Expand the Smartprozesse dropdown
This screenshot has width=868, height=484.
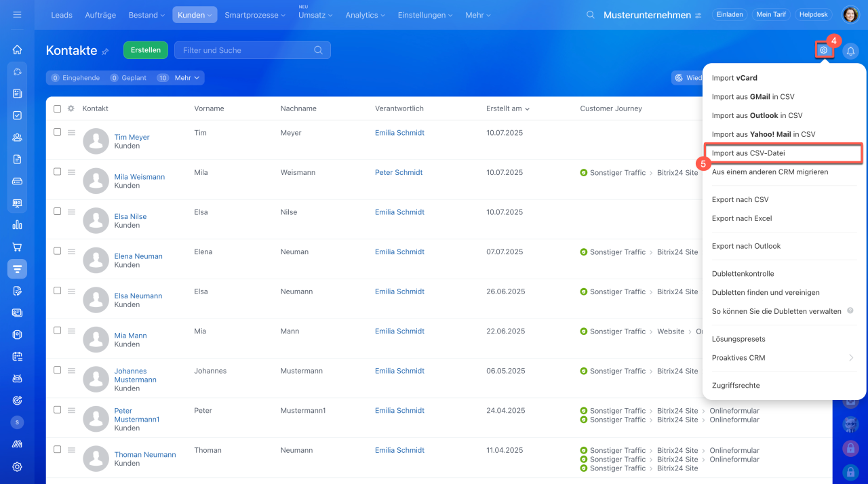(255, 15)
